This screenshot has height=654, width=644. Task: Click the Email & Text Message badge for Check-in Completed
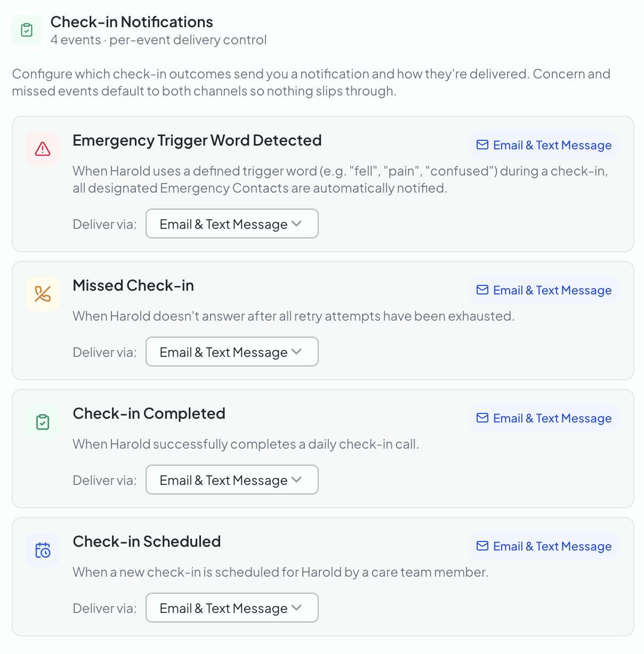pos(543,418)
